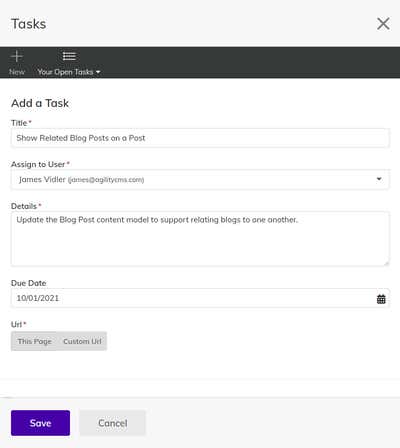Close the Tasks panel with the X

click(383, 24)
